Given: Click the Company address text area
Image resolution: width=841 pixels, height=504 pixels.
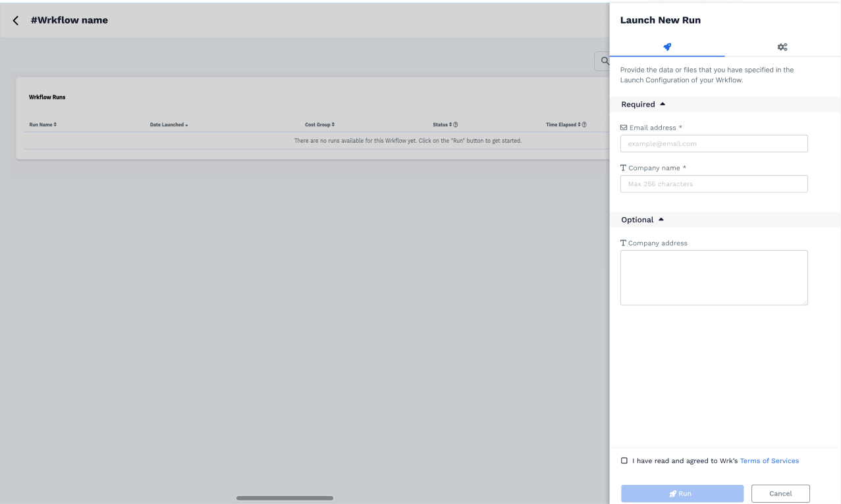Looking at the screenshot, I should (714, 278).
